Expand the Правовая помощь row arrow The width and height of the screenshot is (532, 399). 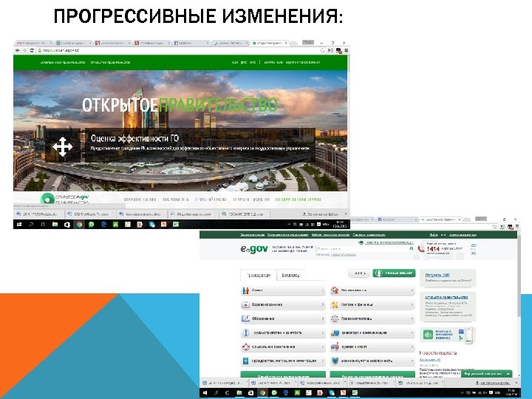[x=412, y=318]
